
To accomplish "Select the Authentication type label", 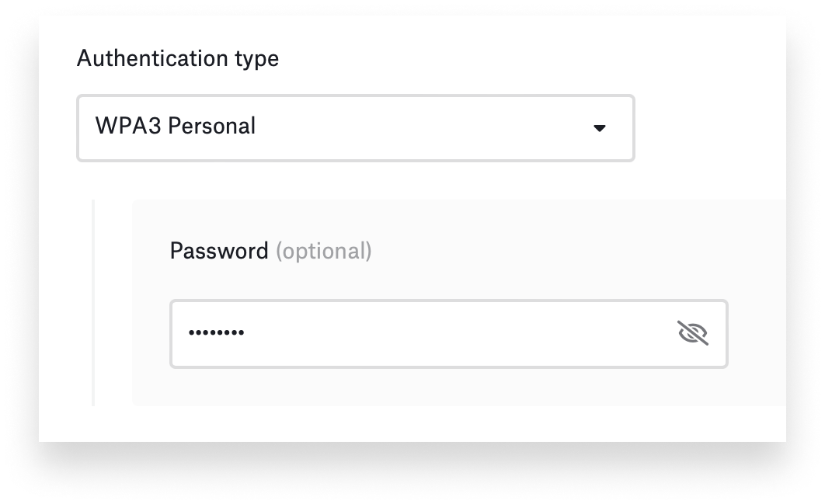I will coord(177,57).
